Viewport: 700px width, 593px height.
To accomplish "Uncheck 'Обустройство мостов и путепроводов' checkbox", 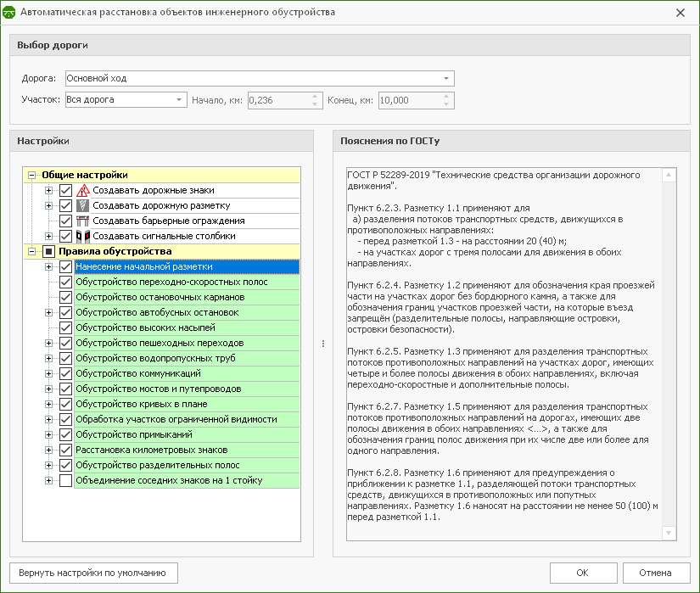I will tap(65, 389).
